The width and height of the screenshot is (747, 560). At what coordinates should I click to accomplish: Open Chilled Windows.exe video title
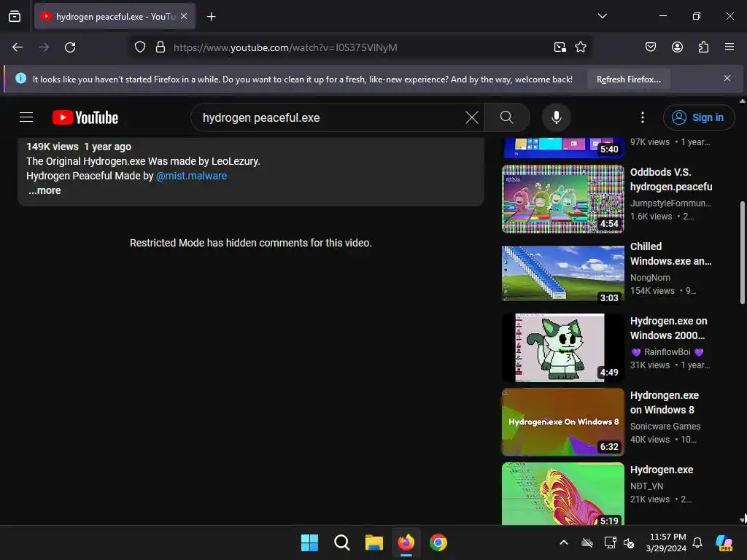coord(670,254)
